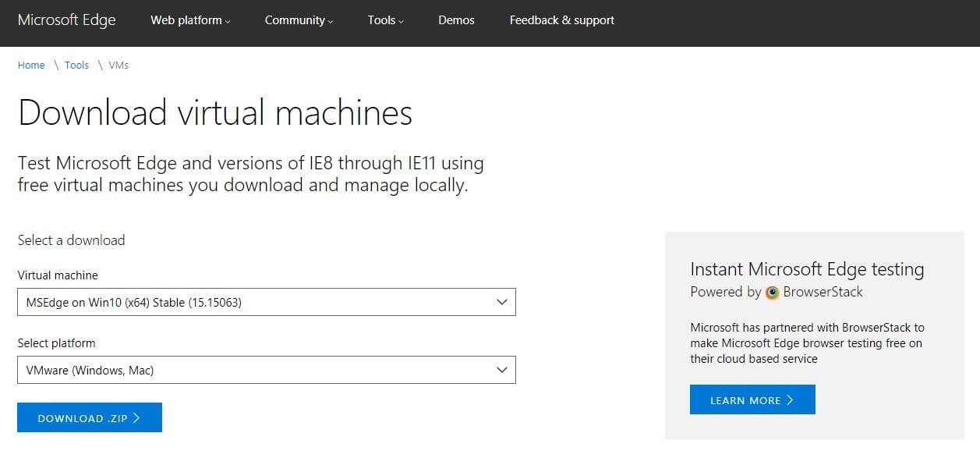
Task: Click the arrow icon on DOWNLOAD .ZIP button
Action: point(138,417)
